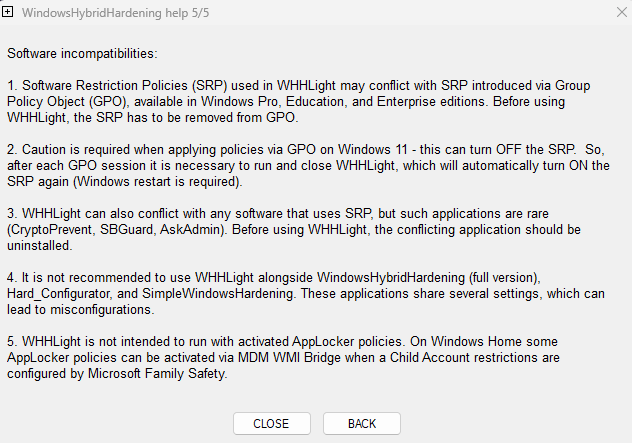
Task: Click the app icon in the title bar
Action: click(x=9, y=12)
